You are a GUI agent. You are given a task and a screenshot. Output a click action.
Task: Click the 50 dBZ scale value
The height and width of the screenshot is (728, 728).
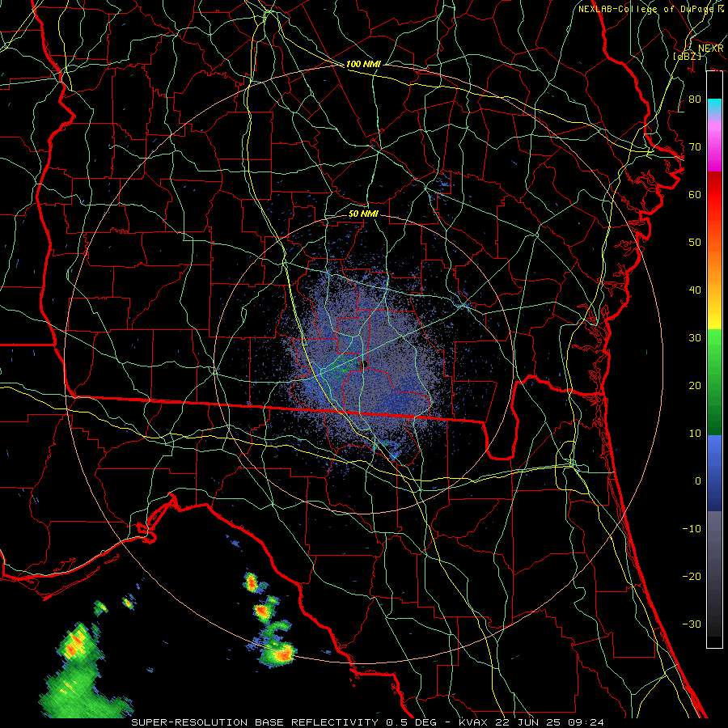tap(695, 243)
